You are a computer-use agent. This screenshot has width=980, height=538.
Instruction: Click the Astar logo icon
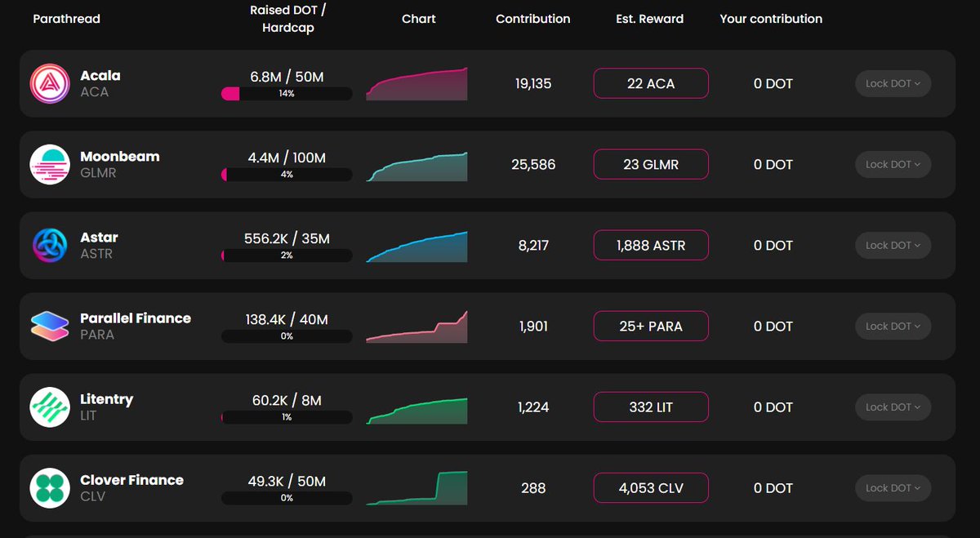coord(50,245)
